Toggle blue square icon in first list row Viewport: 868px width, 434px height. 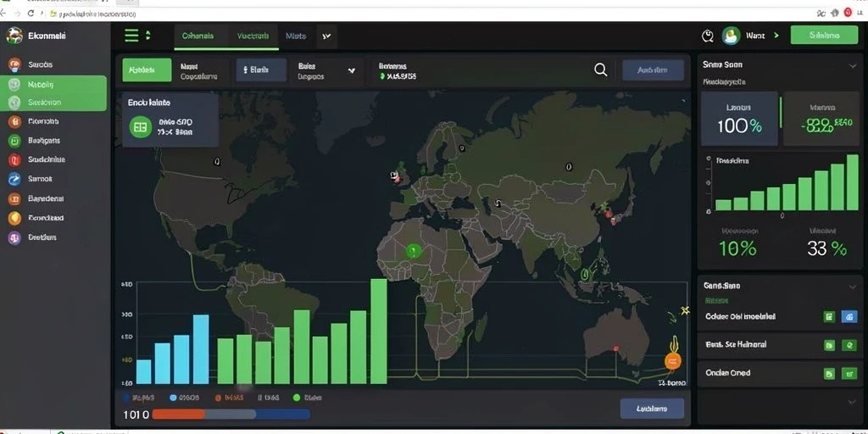pos(849,317)
